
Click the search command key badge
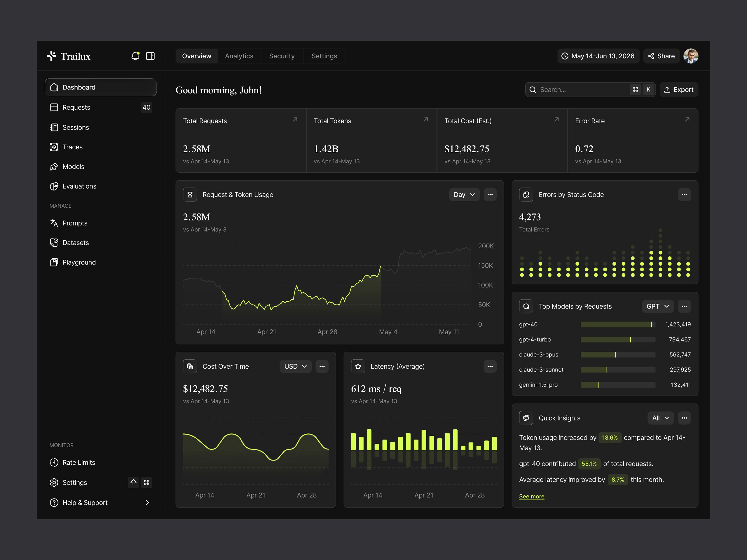click(635, 90)
